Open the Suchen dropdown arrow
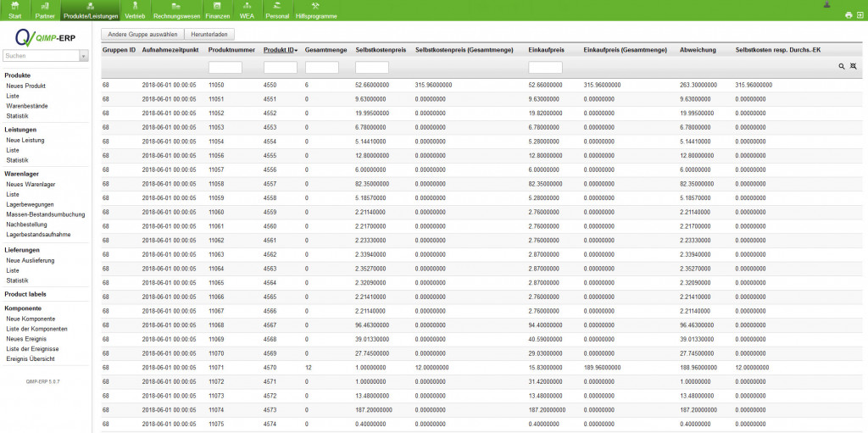The image size is (868, 433). point(83,56)
